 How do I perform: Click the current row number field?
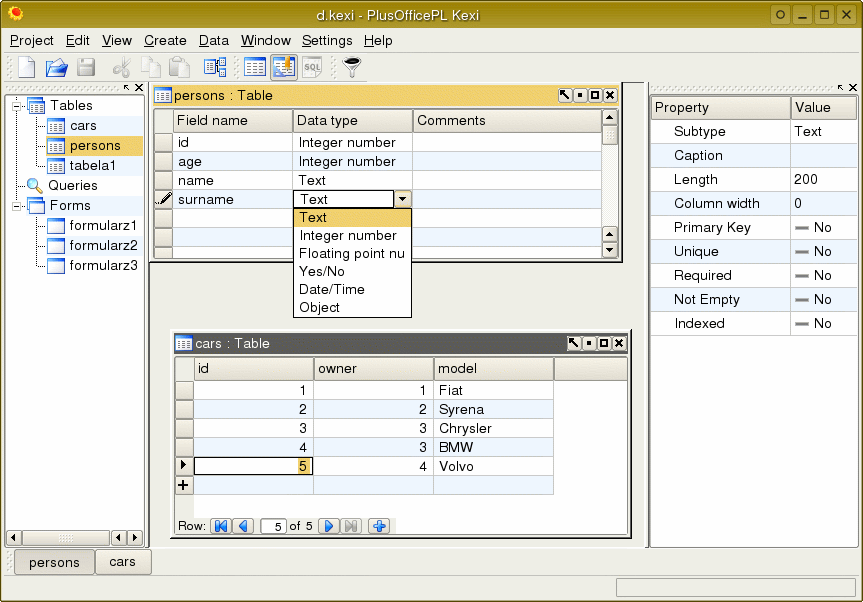(x=273, y=526)
